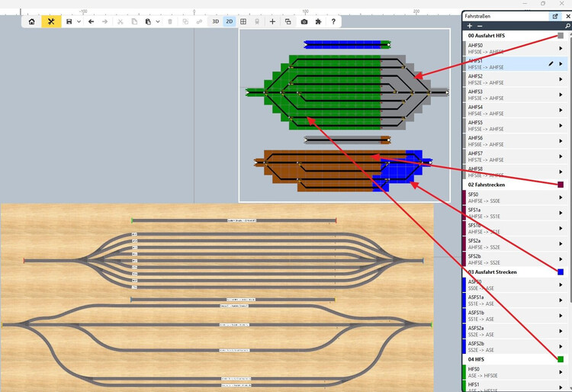Activate route AHFS3 with its play arrow
Screen dimensions: 572x392
[x=561, y=95]
